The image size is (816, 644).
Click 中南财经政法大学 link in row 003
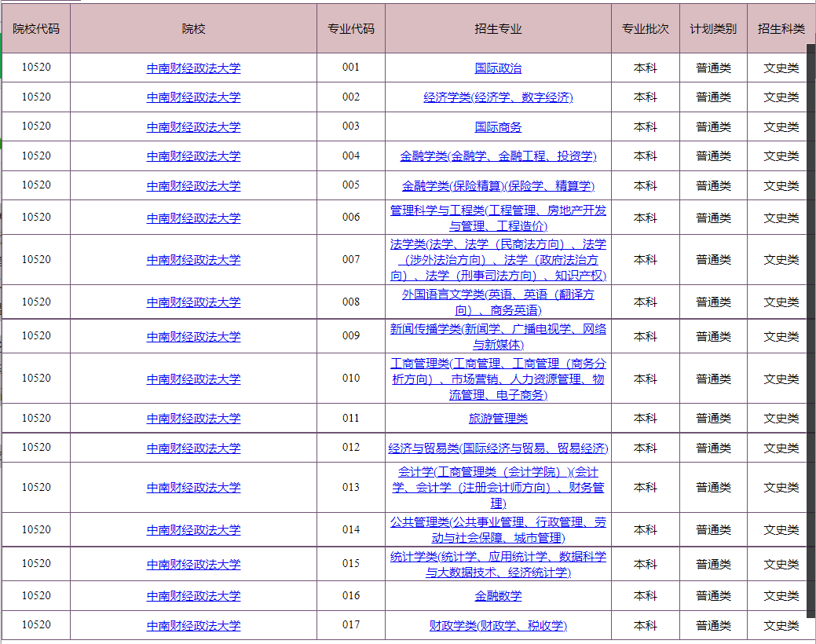tap(193, 127)
